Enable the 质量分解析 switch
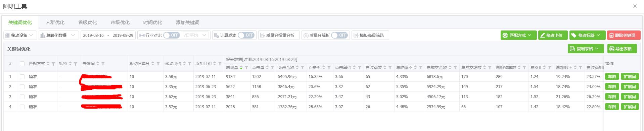 click(339, 35)
